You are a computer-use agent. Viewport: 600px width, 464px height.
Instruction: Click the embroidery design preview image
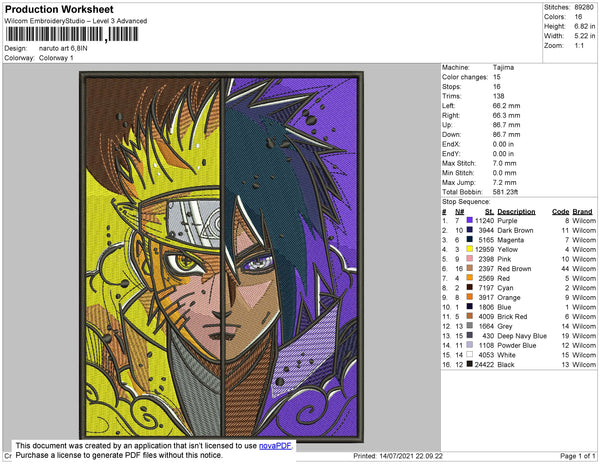(222, 257)
